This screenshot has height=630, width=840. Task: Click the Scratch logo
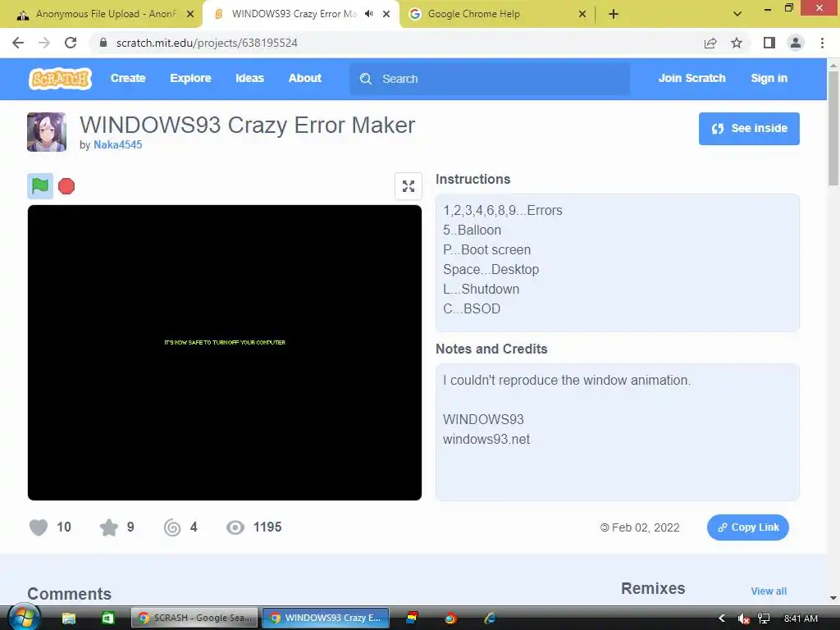tap(60, 78)
